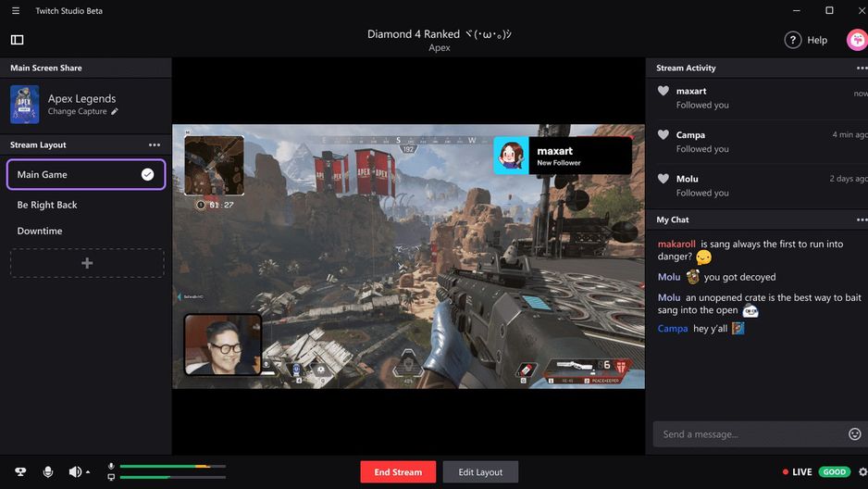
Task: Click the maxart New Follower alert
Action: 563,156
